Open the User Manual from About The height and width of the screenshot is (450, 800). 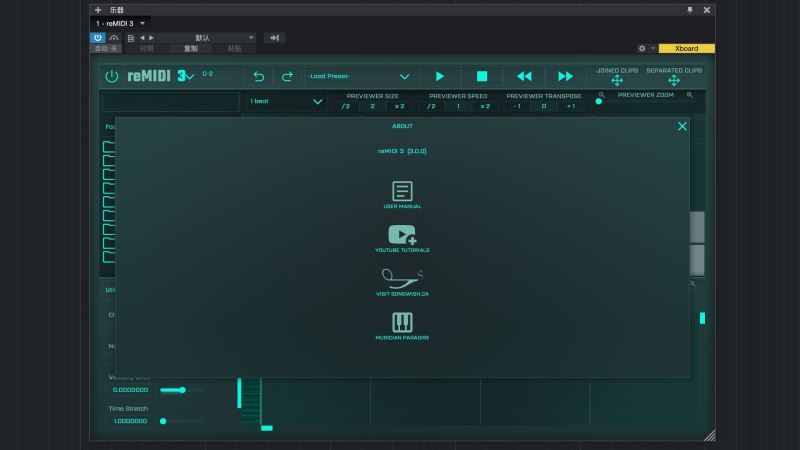pos(402,191)
